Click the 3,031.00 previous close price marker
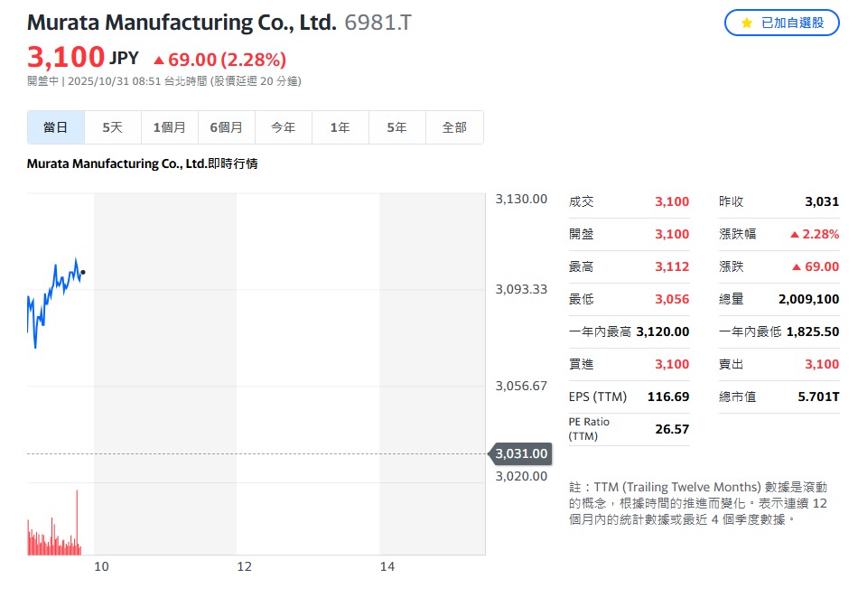 pos(521,453)
